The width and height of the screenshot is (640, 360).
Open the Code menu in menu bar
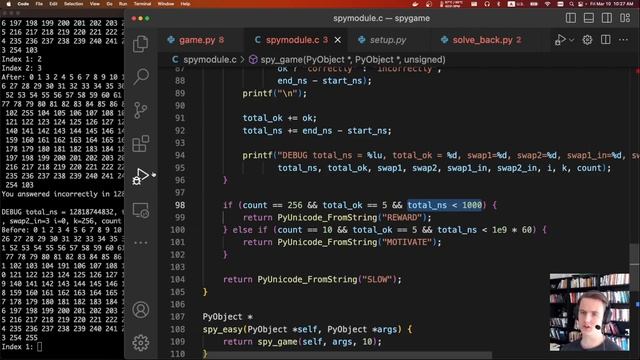click(x=23, y=4)
